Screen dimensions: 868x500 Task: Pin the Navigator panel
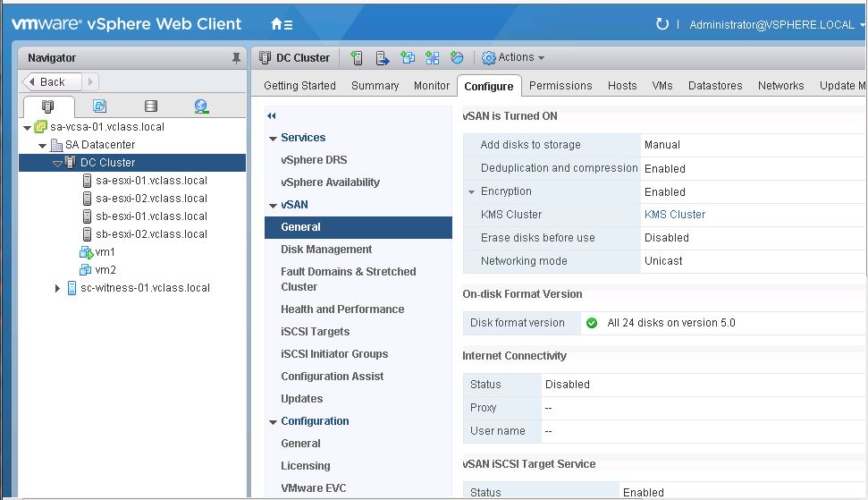click(x=236, y=57)
